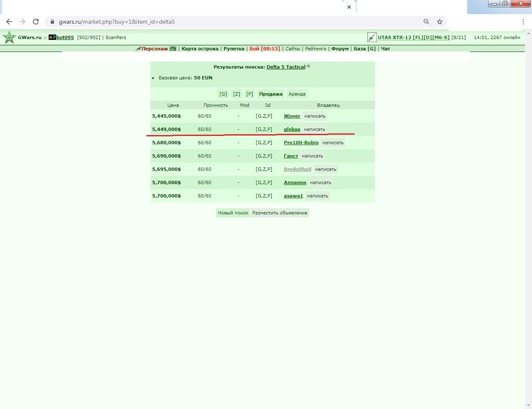Open owner Аппалон profile
Viewport: 532px width, 409px height.
(x=295, y=182)
